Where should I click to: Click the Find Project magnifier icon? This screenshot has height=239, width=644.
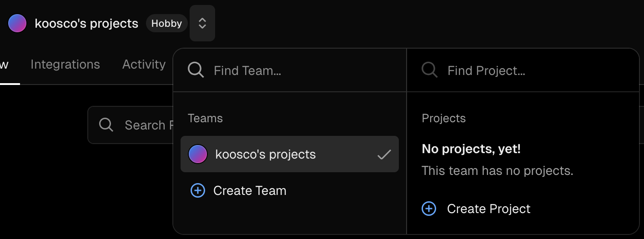pyautogui.click(x=429, y=70)
